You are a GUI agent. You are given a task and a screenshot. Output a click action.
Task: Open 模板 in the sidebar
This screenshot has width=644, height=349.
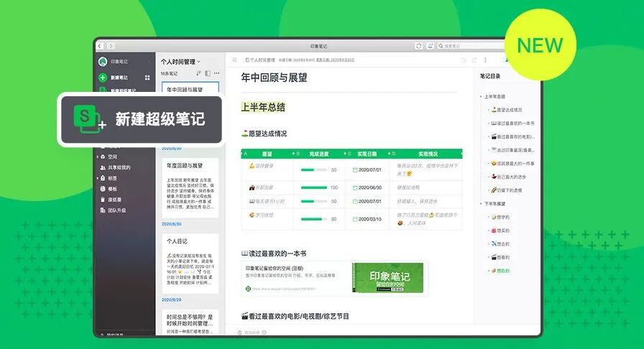pyautogui.click(x=109, y=189)
